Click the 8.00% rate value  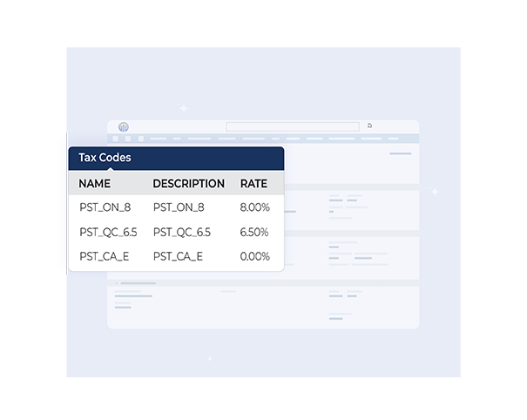(x=255, y=207)
